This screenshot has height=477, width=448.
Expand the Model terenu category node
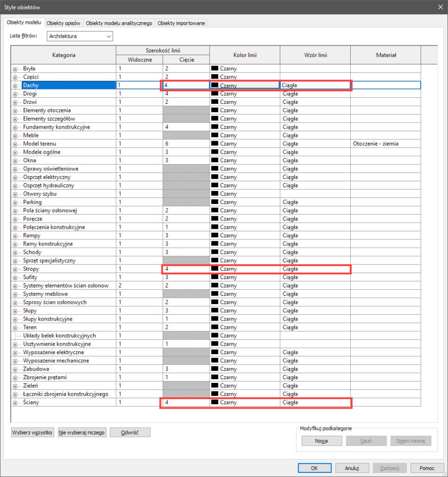15,144
